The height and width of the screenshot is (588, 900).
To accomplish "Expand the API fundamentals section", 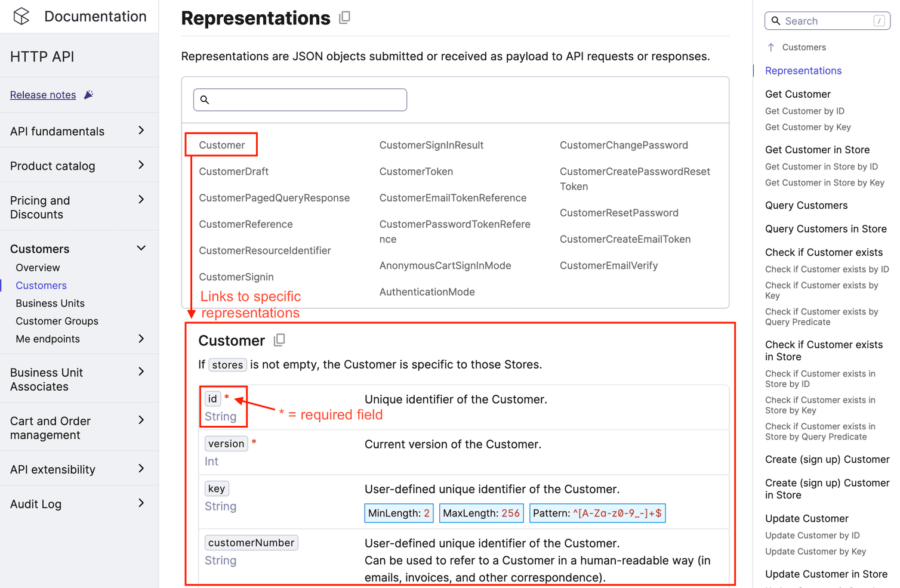I will pos(141,131).
